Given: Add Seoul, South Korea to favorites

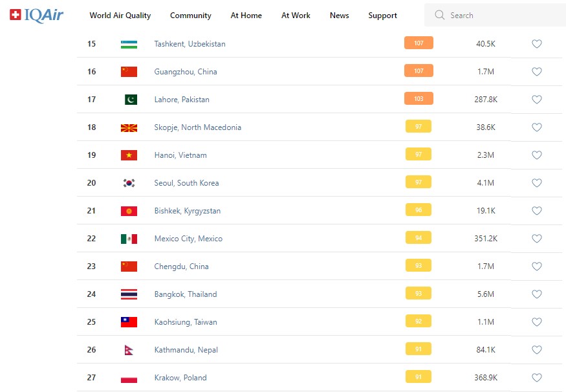Looking at the screenshot, I should click(x=536, y=183).
